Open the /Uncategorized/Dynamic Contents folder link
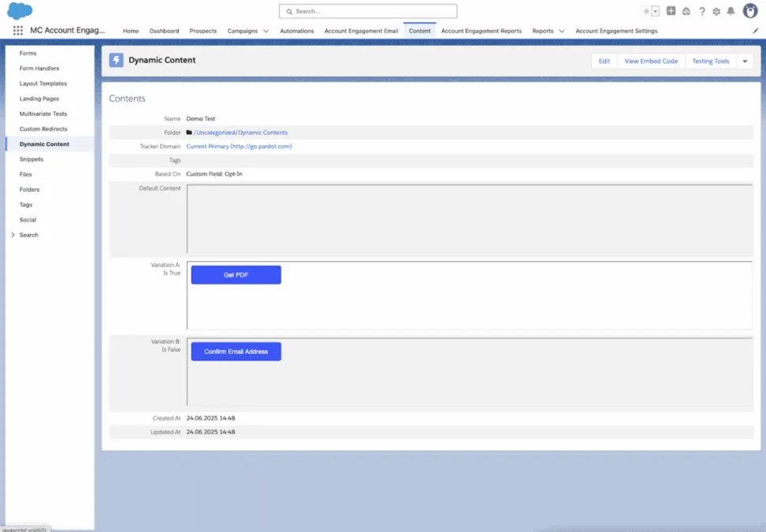 coord(240,132)
